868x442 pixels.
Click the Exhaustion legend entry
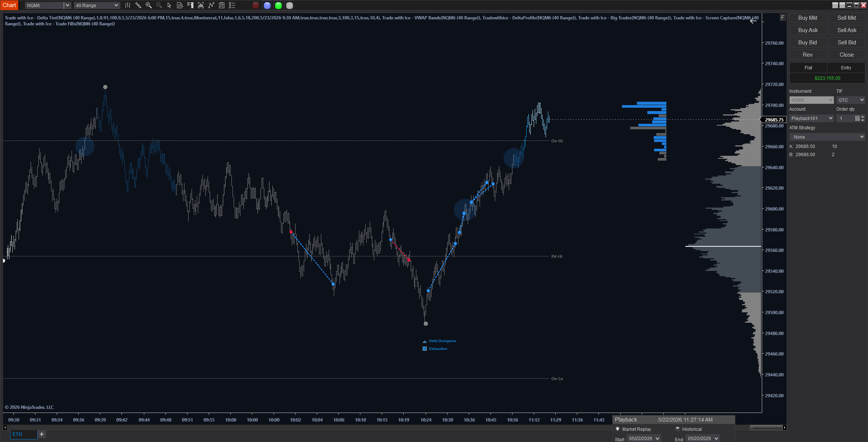(x=435, y=349)
